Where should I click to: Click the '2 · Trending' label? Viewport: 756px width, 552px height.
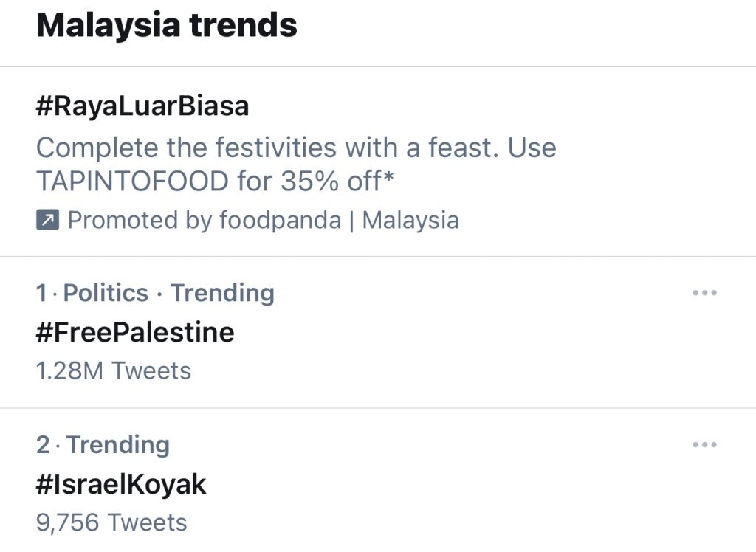click(103, 444)
